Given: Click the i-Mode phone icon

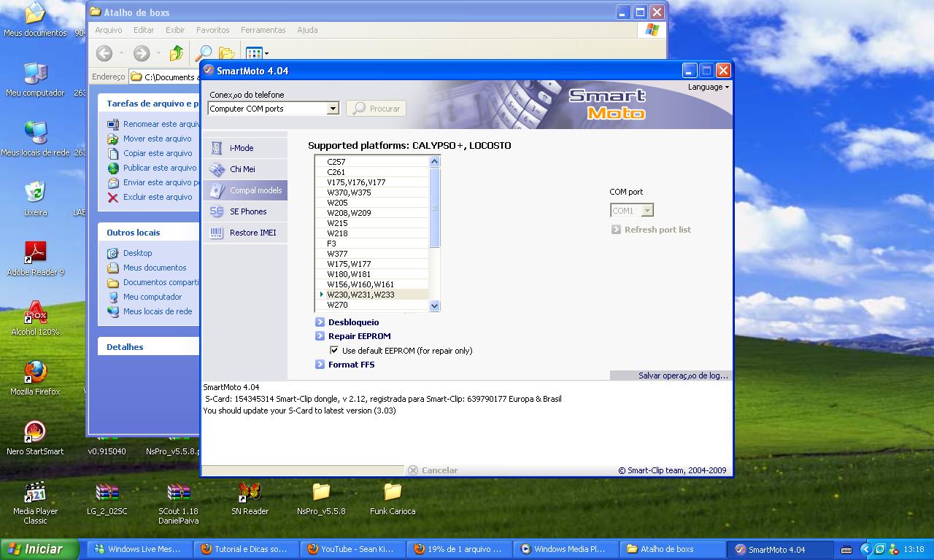Looking at the screenshot, I should (217, 148).
